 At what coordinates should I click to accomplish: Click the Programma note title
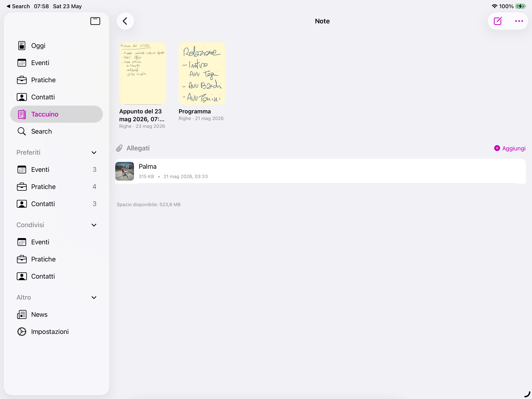(x=195, y=111)
